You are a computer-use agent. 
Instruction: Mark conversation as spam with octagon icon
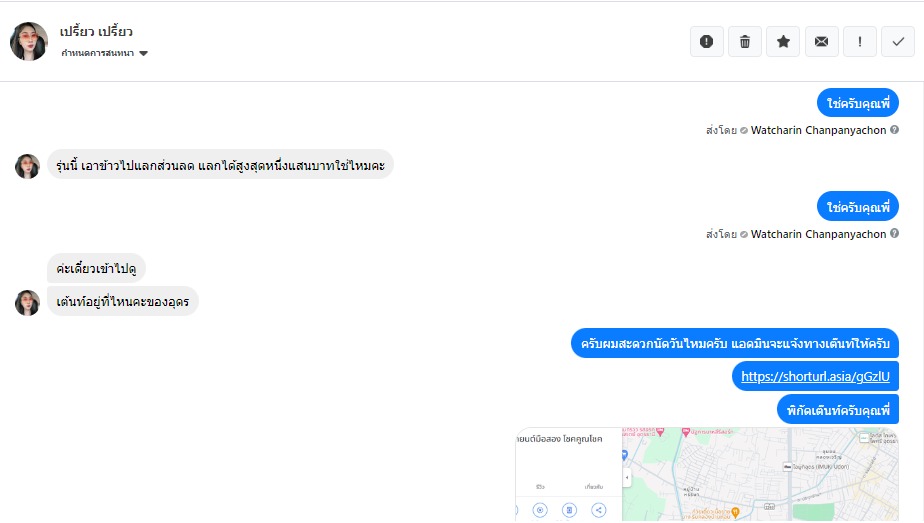pyautogui.click(x=707, y=41)
